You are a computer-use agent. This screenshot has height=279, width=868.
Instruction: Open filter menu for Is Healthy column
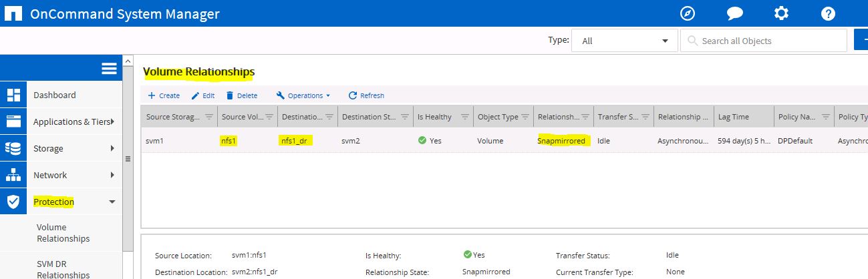(465, 117)
